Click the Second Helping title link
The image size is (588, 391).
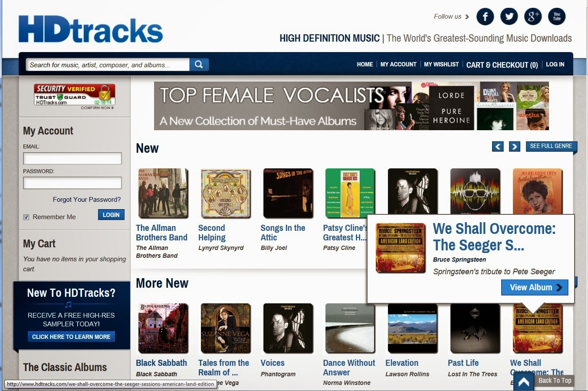click(212, 233)
